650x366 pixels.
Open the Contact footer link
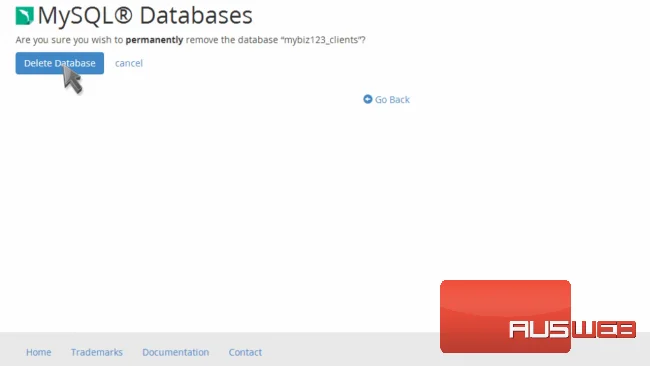pos(245,352)
